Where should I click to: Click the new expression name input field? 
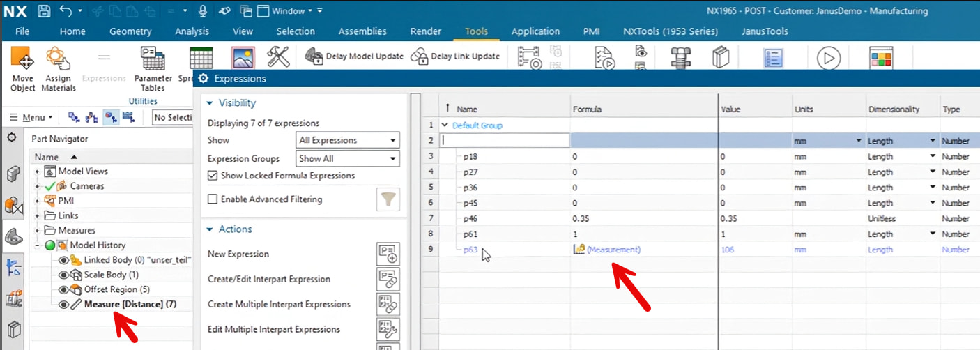505,141
